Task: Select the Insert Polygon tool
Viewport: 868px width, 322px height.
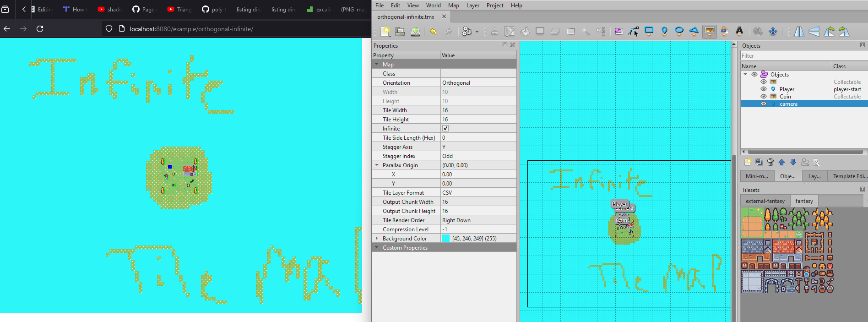Action: (x=694, y=31)
